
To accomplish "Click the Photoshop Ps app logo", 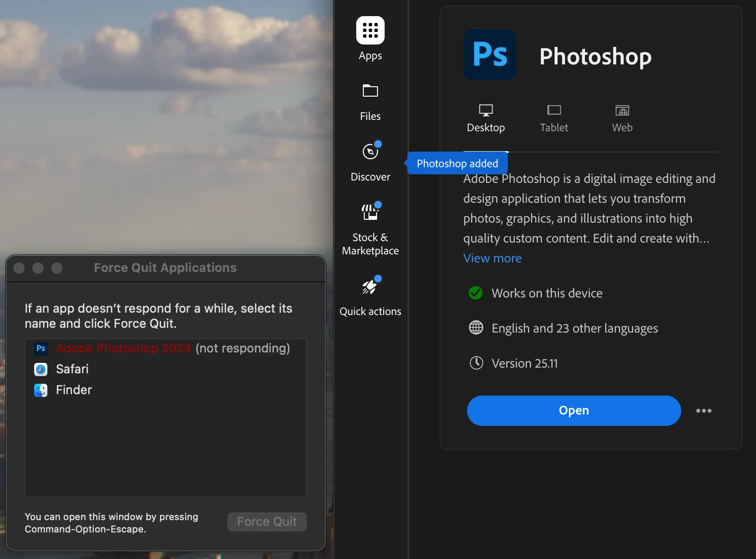I will pyautogui.click(x=490, y=54).
